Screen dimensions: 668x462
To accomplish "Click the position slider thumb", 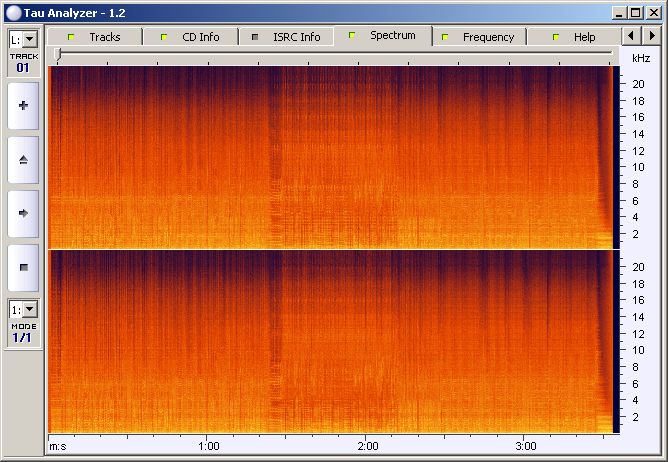I will tap(58, 54).
